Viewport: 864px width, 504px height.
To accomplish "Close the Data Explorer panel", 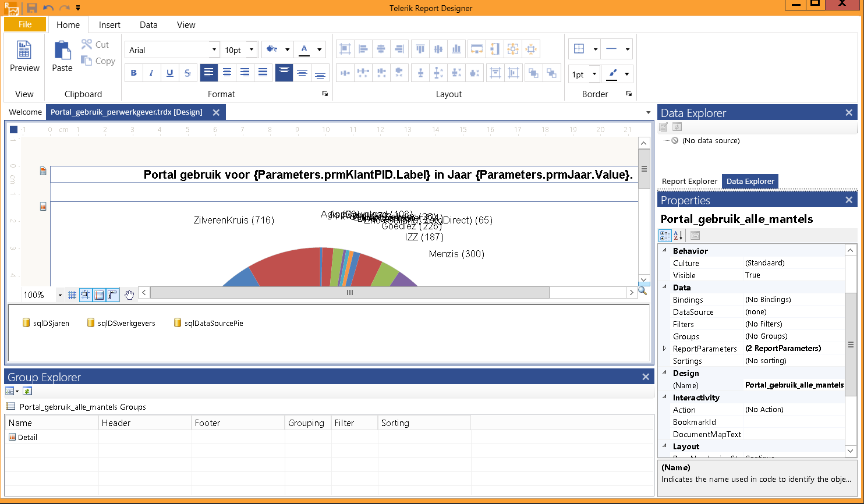I will [849, 113].
